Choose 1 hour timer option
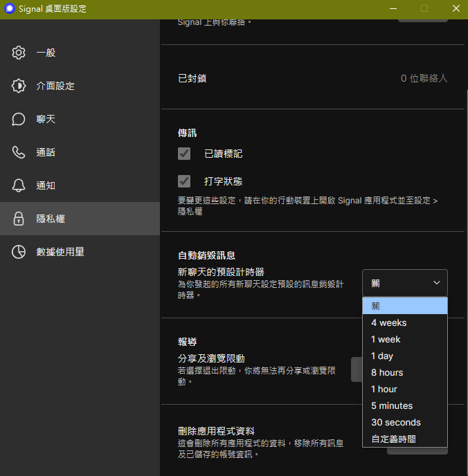This screenshot has height=476, width=468. [x=405, y=390]
